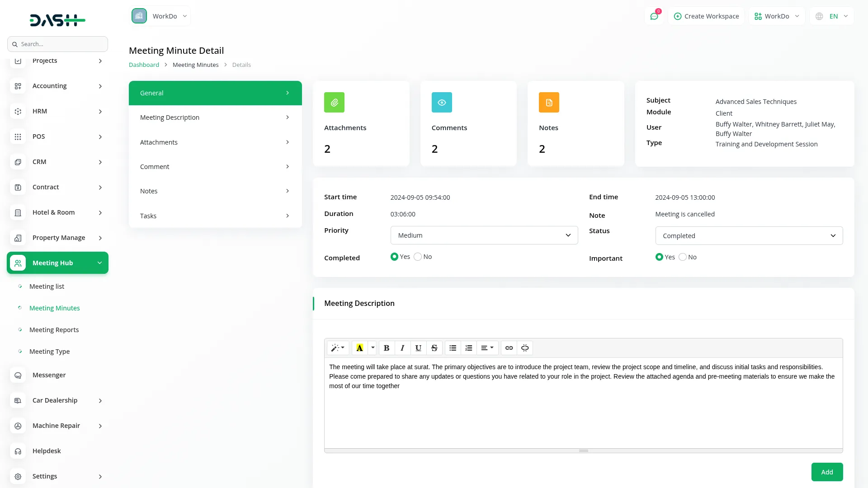
Task: Click the insert link icon
Action: [x=509, y=348]
